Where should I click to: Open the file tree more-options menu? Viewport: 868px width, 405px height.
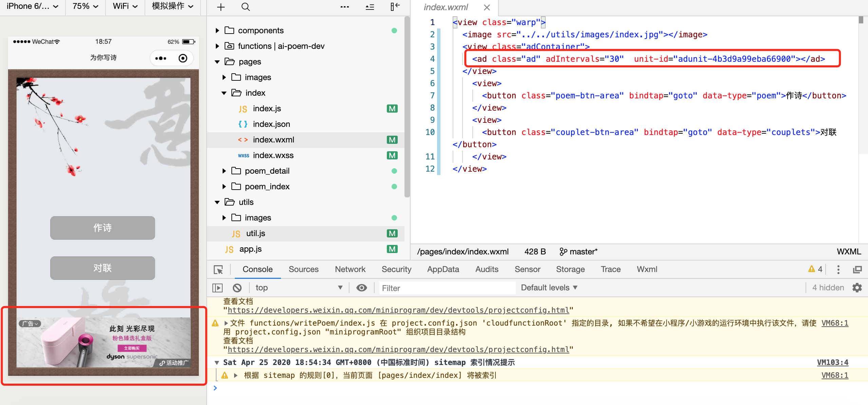(x=345, y=7)
